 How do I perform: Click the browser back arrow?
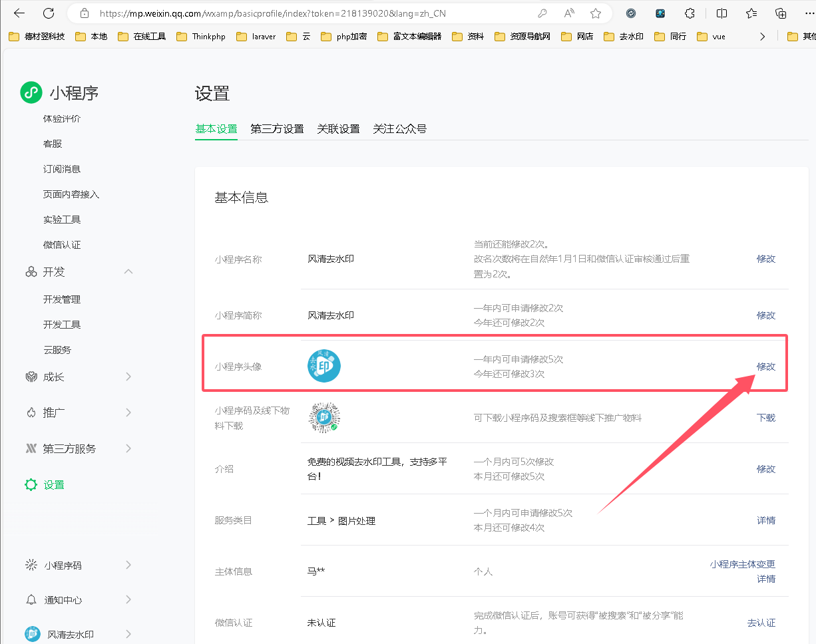[x=19, y=13]
